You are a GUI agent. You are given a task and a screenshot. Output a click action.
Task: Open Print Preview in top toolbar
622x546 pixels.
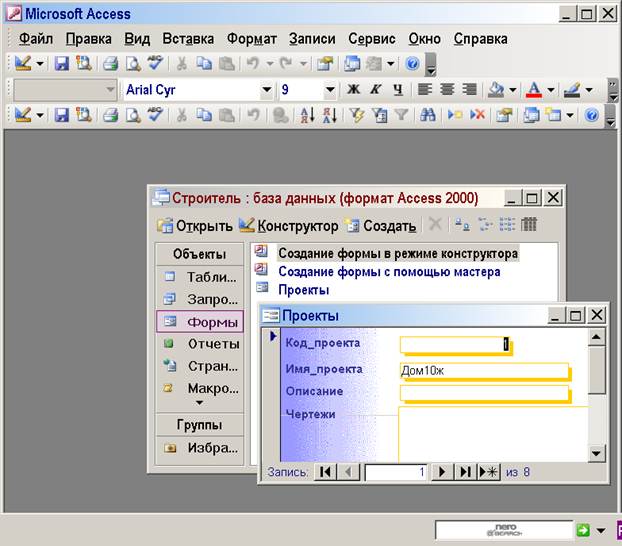[x=133, y=63]
